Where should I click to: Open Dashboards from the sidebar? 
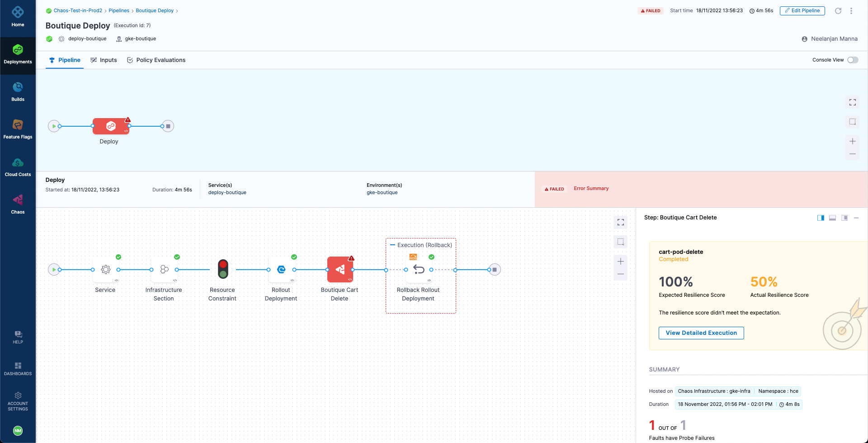(18, 368)
